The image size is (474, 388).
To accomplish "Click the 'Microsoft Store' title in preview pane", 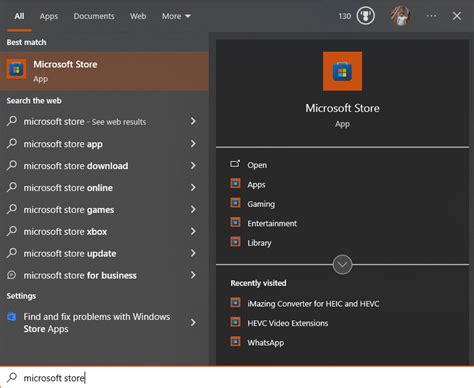I will click(342, 108).
